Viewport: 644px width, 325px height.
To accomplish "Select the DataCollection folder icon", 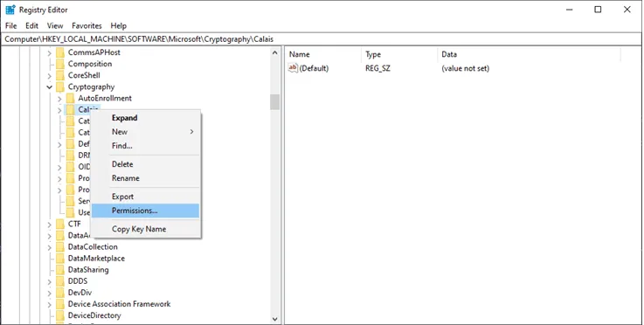I will point(60,247).
